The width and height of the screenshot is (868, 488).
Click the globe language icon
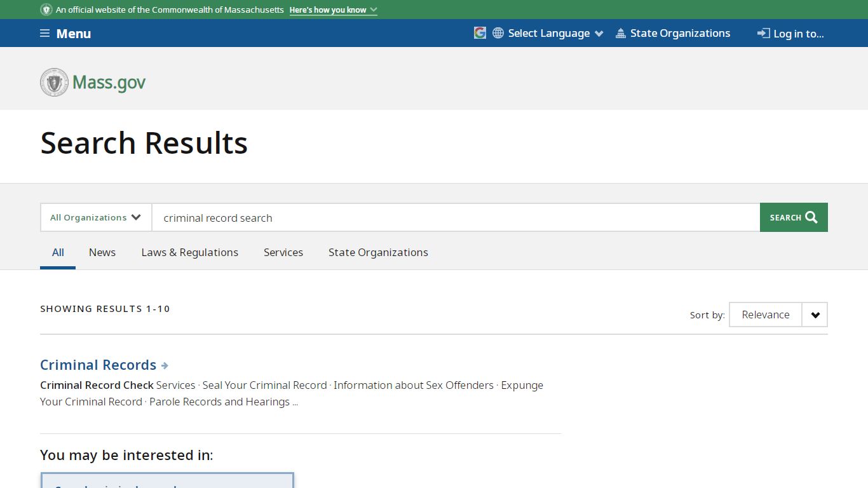pyautogui.click(x=498, y=33)
